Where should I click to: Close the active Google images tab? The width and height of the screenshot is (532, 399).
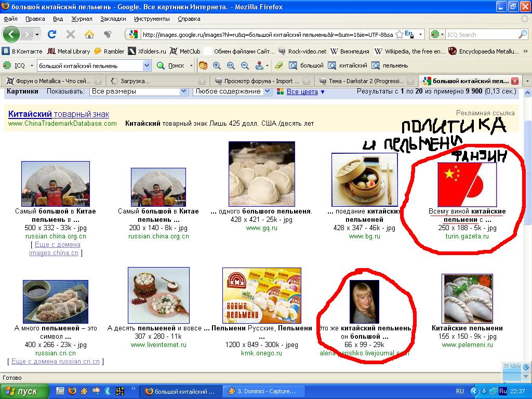click(x=515, y=81)
